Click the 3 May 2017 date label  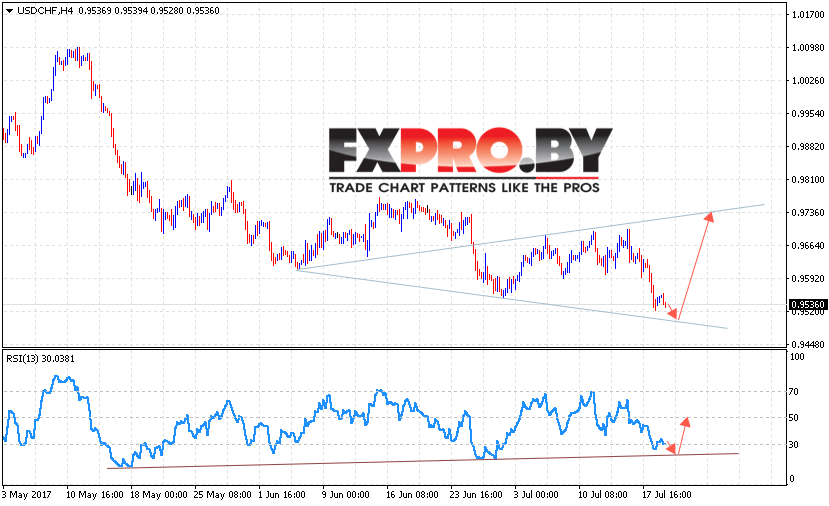pyautogui.click(x=26, y=495)
